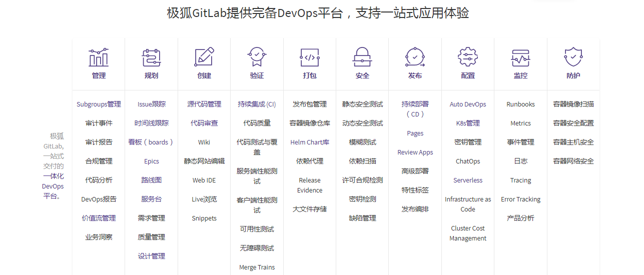Click the Web IDE link

point(204,180)
